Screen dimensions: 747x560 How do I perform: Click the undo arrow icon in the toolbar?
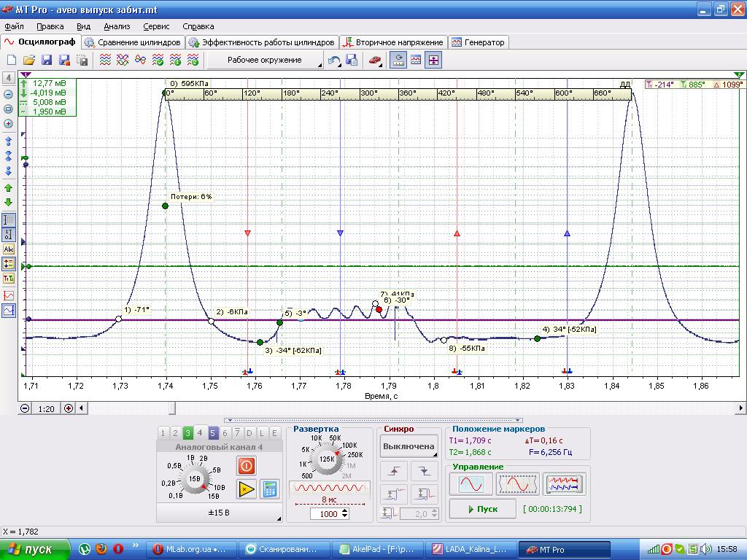(334, 60)
